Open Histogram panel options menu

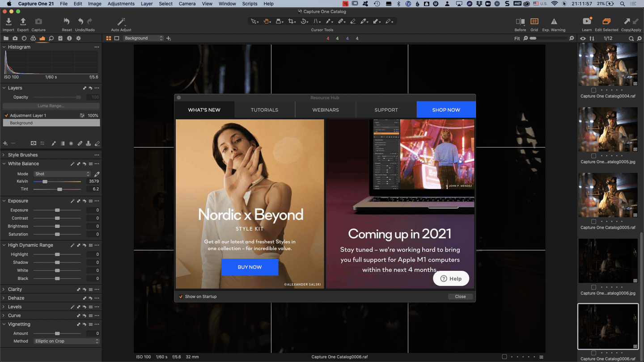(x=97, y=47)
